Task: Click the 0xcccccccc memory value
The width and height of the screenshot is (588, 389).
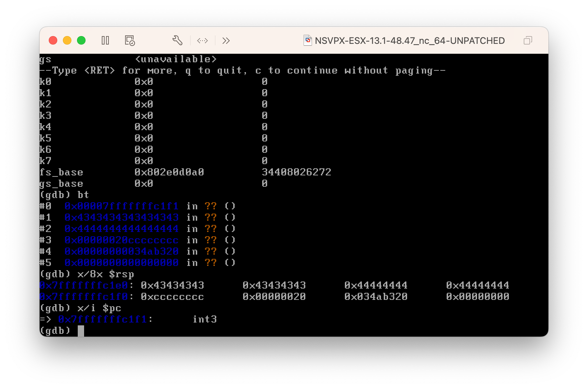Action: point(172,297)
